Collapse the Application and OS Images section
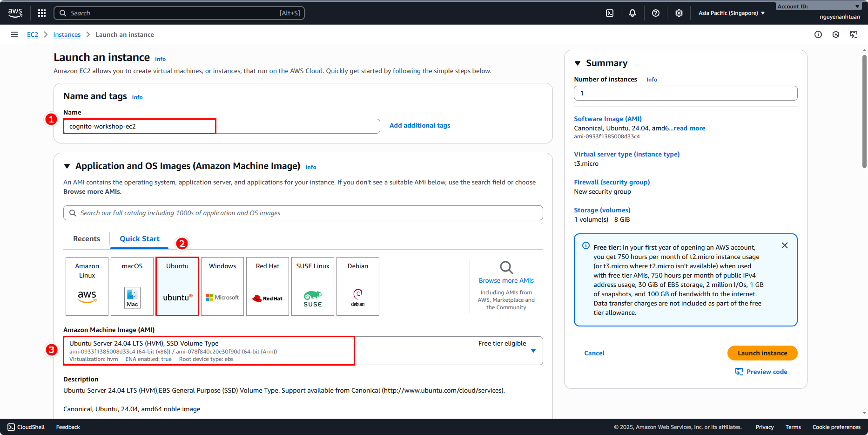868x435 pixels. (x=67, y=166)
